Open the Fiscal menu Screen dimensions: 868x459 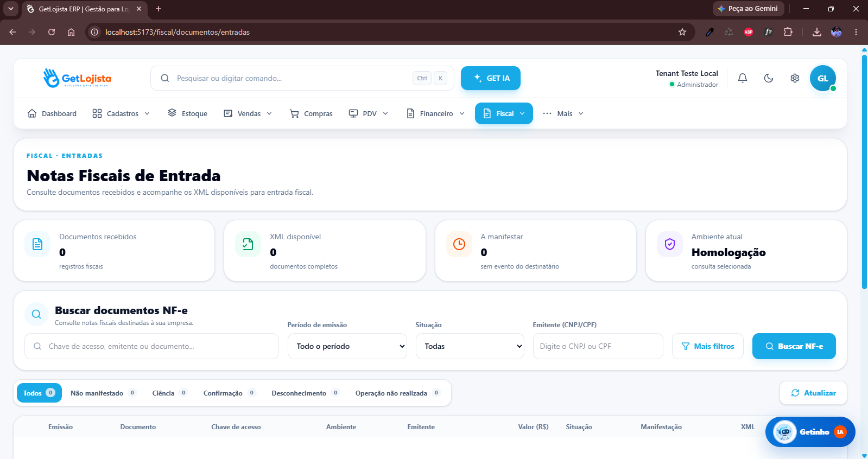[x=504, y=113]
